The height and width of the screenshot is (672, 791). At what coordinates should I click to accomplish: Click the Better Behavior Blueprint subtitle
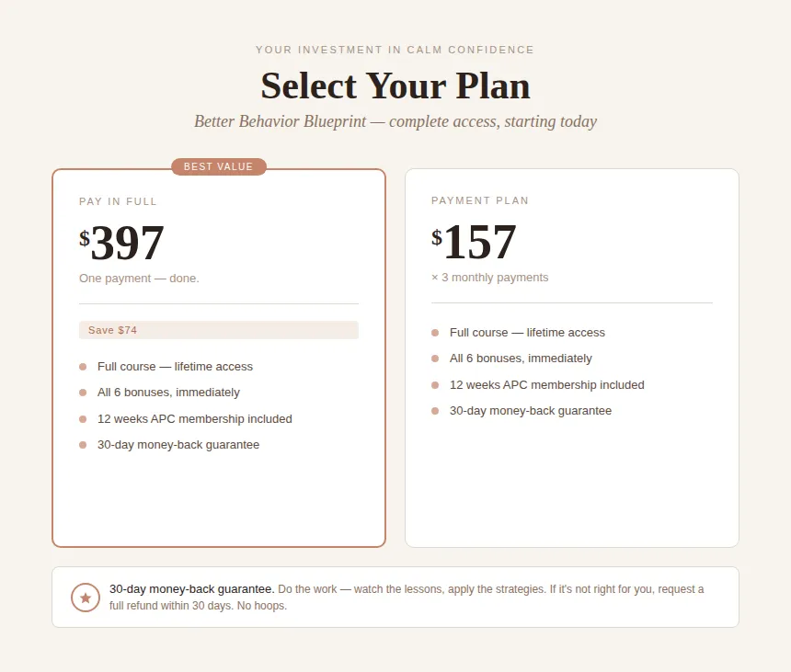pos(395,121)
